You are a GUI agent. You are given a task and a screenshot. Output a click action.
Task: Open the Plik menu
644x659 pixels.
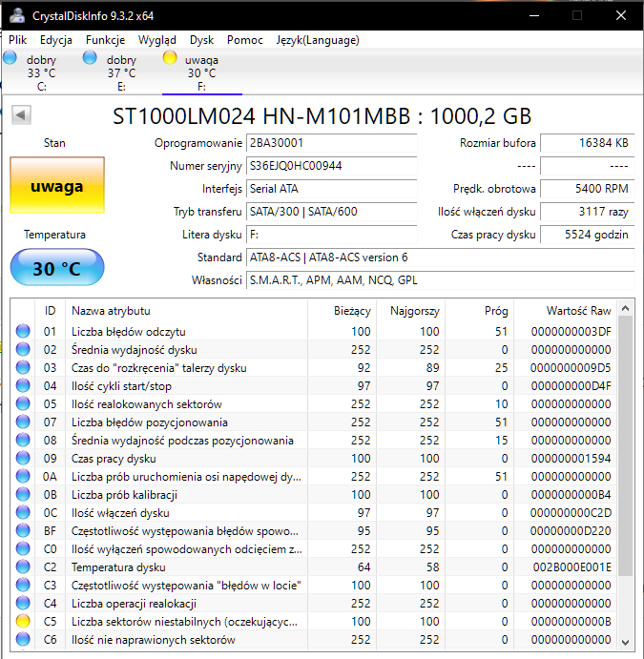click(x=18, y=40)
